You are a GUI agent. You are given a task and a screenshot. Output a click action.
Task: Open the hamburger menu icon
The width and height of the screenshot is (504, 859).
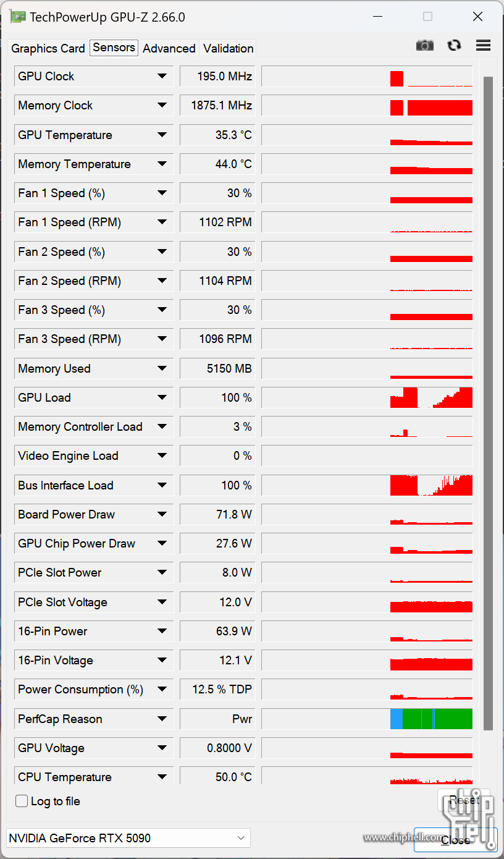[483, 45]
